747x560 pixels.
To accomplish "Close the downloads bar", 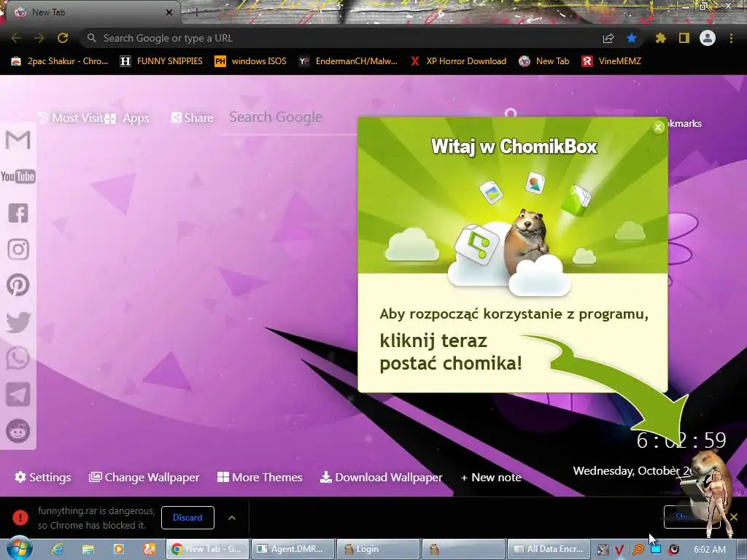I will (734, 517).
